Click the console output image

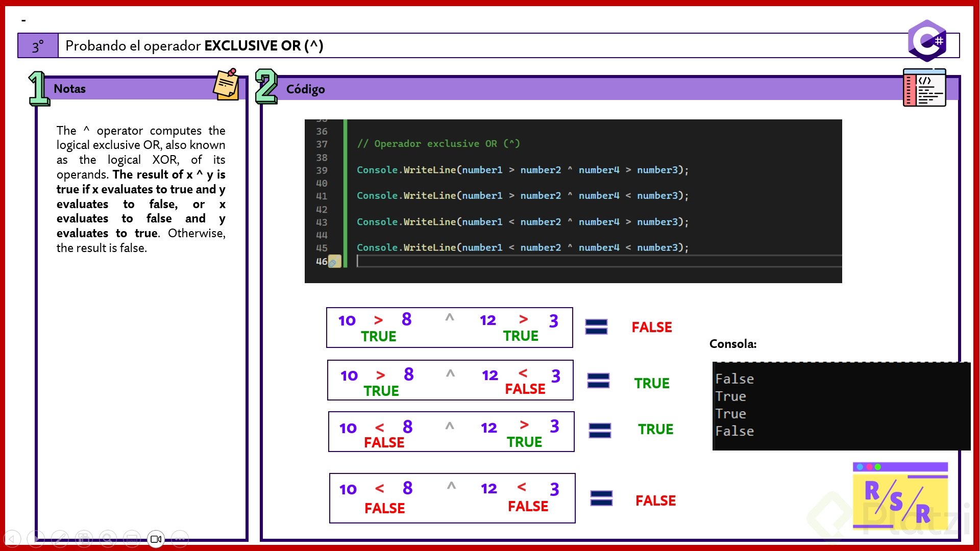pyautogui.click(x=841, y=406)
